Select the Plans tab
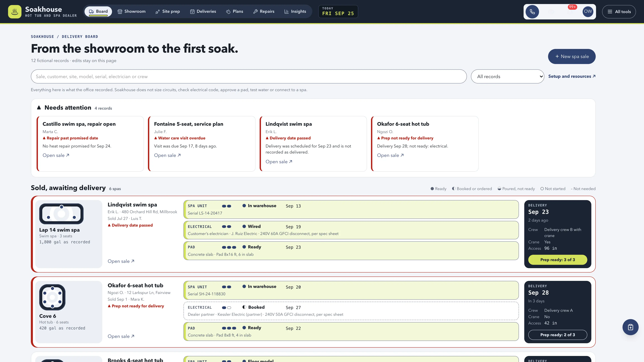This screenshot has height=362, width=644. (x=234, y=12)
